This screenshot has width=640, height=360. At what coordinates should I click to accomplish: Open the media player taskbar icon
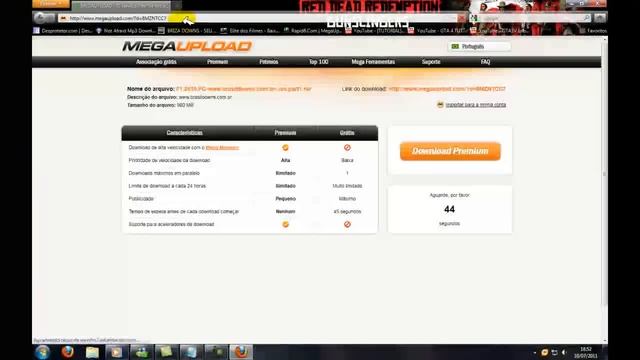pos(117,352)
